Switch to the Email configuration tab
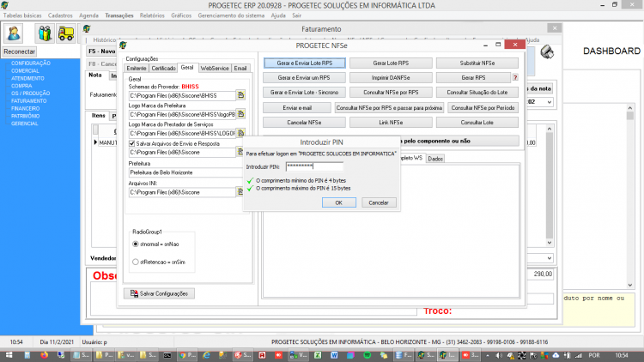This screenshot has width=644, height=362. [x=240, y=69]
